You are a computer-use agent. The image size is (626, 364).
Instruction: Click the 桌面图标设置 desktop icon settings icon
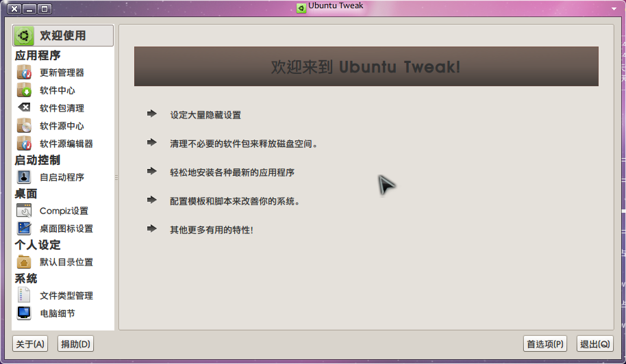(24, 228)
